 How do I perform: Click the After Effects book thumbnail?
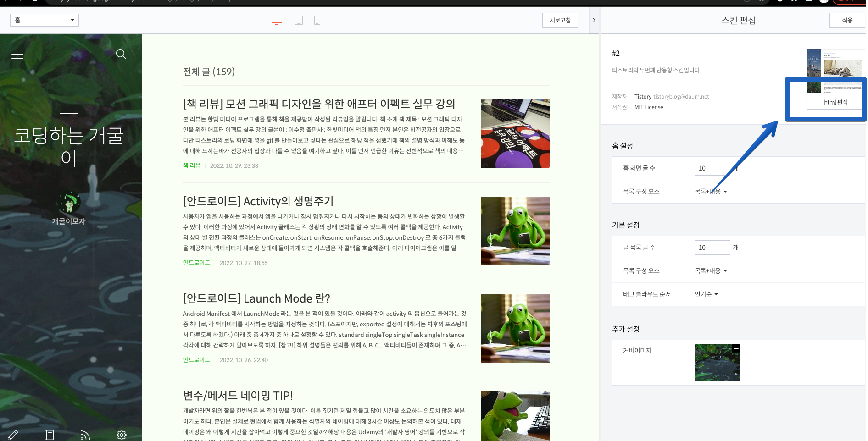515,134
